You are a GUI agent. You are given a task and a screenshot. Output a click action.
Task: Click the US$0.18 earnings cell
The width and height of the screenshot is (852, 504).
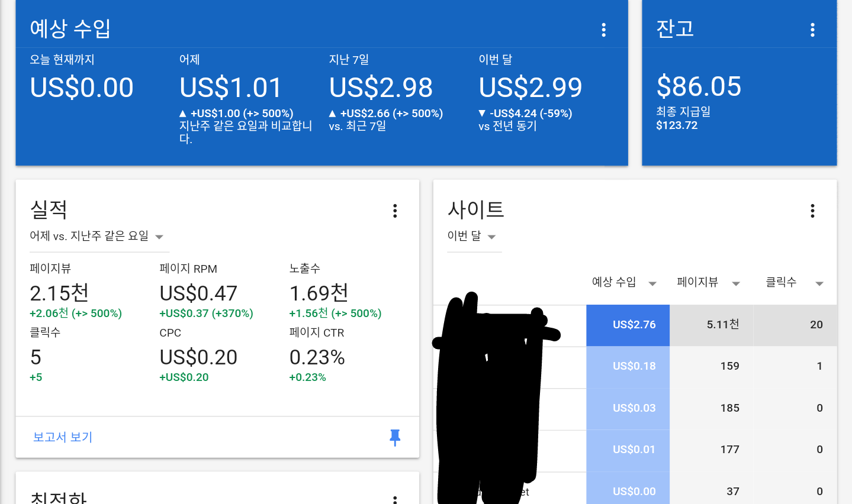click(x=634, y=366)
